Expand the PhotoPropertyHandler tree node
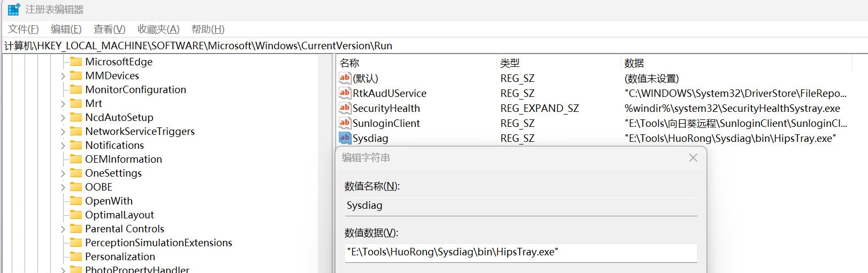Screen dimensions: 868x273 [63, 270]
